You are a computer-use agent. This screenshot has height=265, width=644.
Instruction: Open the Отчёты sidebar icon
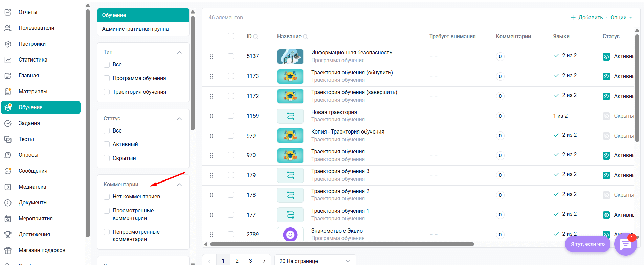pos(8,12)
